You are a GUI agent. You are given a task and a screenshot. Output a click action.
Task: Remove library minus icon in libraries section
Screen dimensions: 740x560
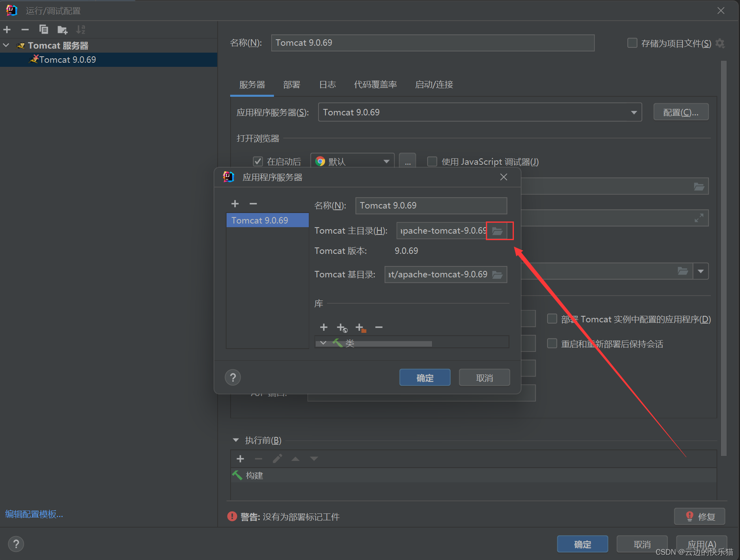click(x=379, y=327)
